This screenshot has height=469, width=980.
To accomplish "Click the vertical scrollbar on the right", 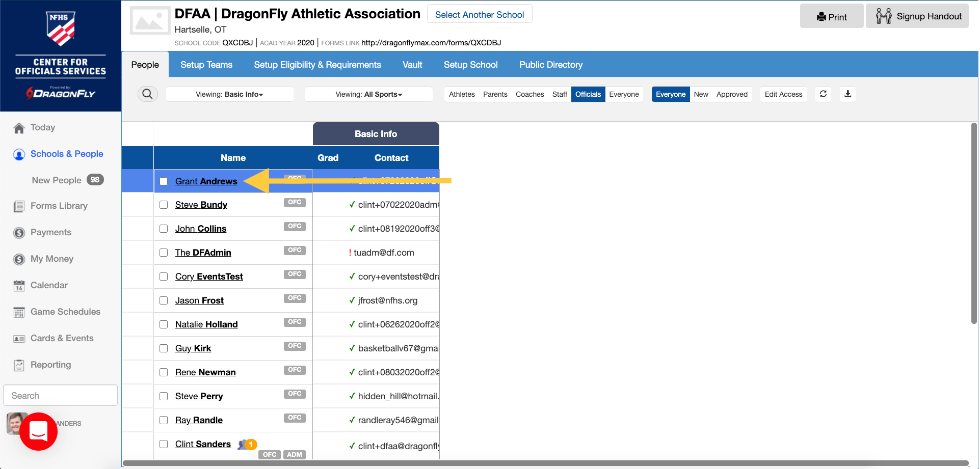I will pyautogui.click(x=973, y=224).
